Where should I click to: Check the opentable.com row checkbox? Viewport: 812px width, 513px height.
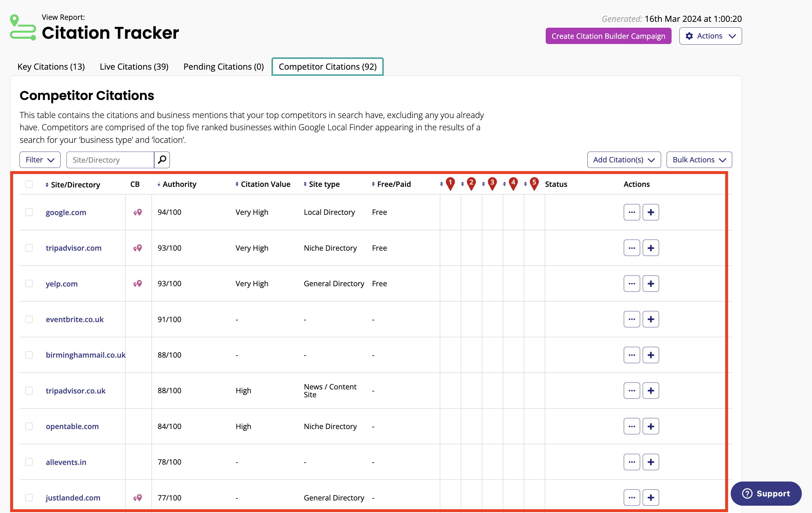[29, 426]
